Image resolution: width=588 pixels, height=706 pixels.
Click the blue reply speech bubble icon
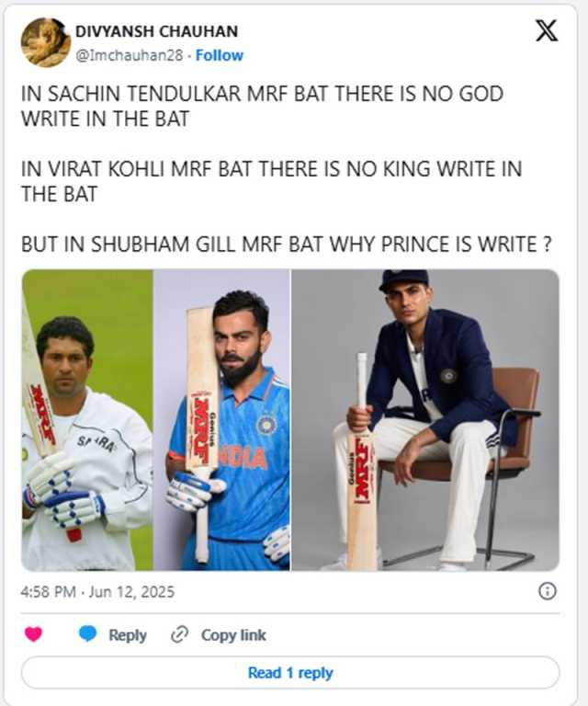click(87, 634)
